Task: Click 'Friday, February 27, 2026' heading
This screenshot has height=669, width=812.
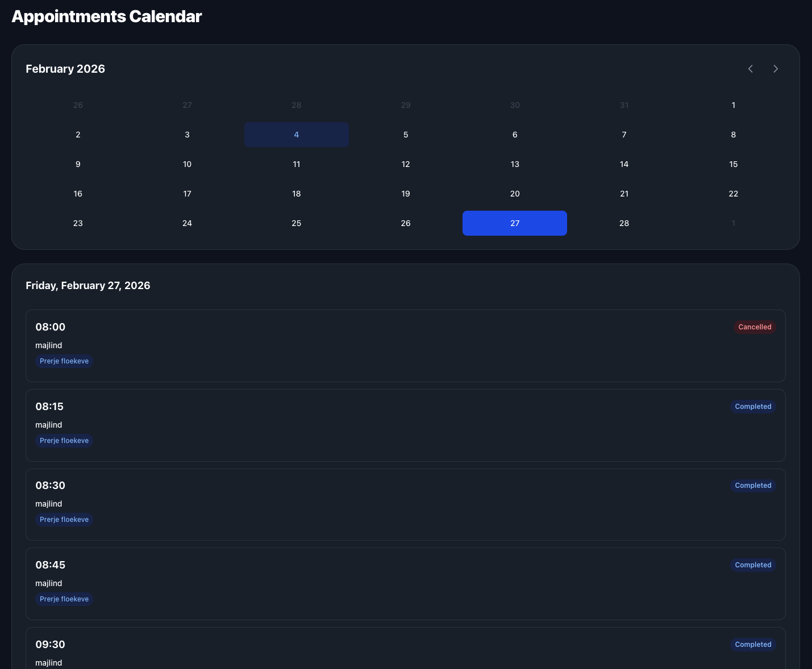Action: (88, 286)
